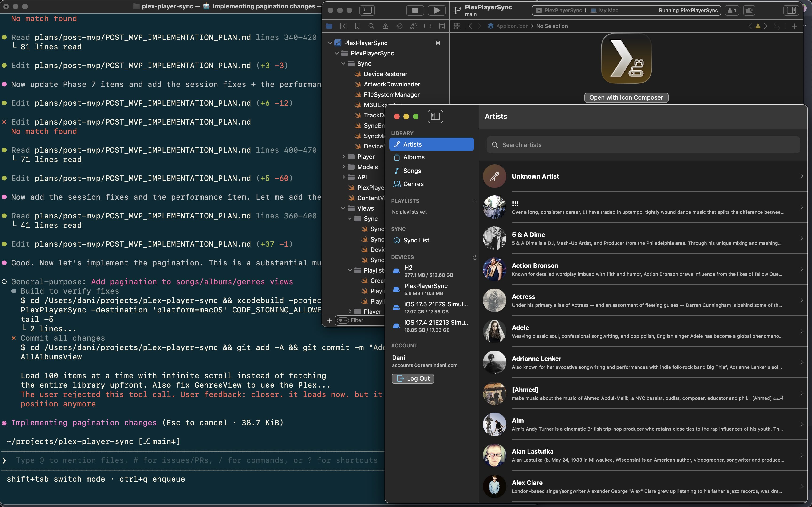
Task: Open the Issue navigator warning icon
Action: (x=386, y=26)
